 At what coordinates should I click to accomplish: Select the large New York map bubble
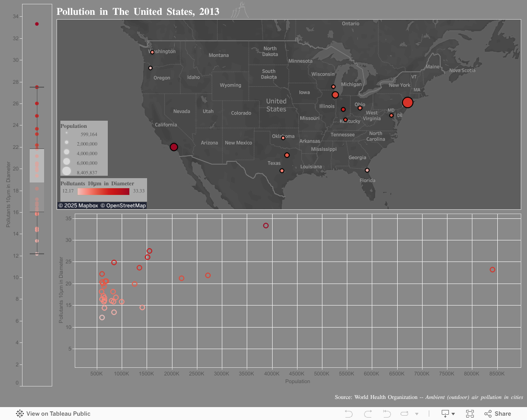407,102
